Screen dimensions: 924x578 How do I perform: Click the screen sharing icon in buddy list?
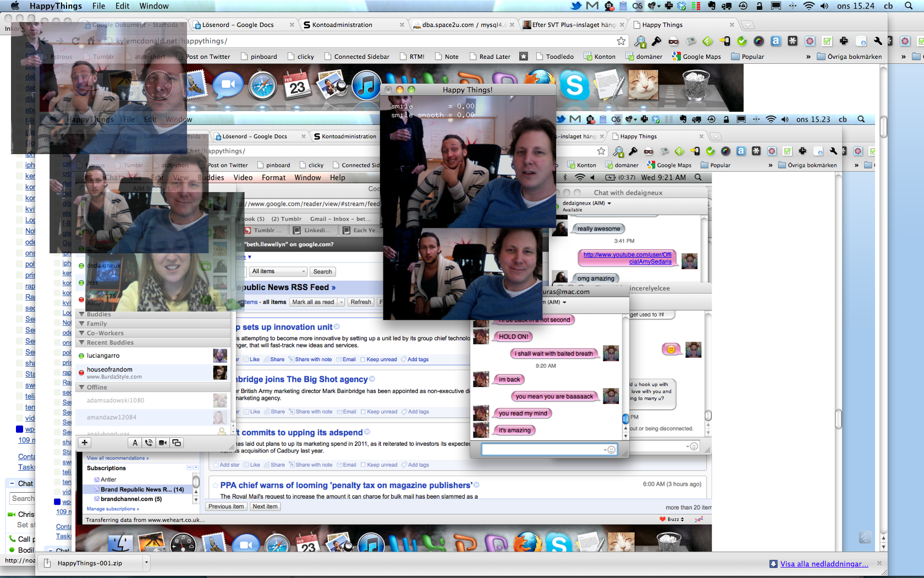click(x=177, y=443)
